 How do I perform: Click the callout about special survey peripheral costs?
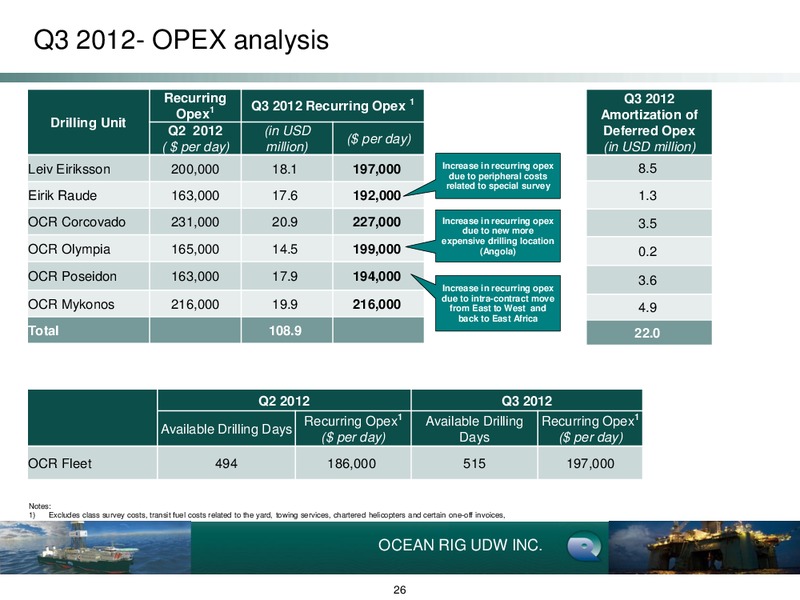[497, 176]
